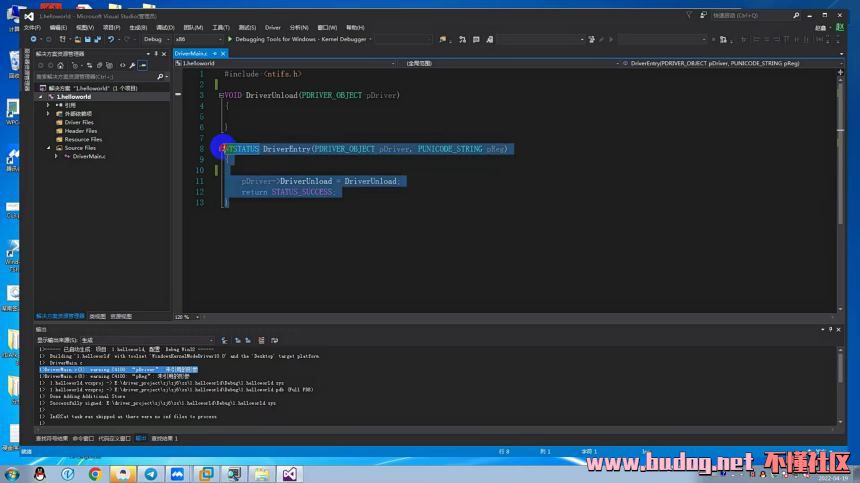The height and width of the screenshot is (483, 860).
Task: Switch to the 资源视图 resource view tab
Action: click(121, 316)
